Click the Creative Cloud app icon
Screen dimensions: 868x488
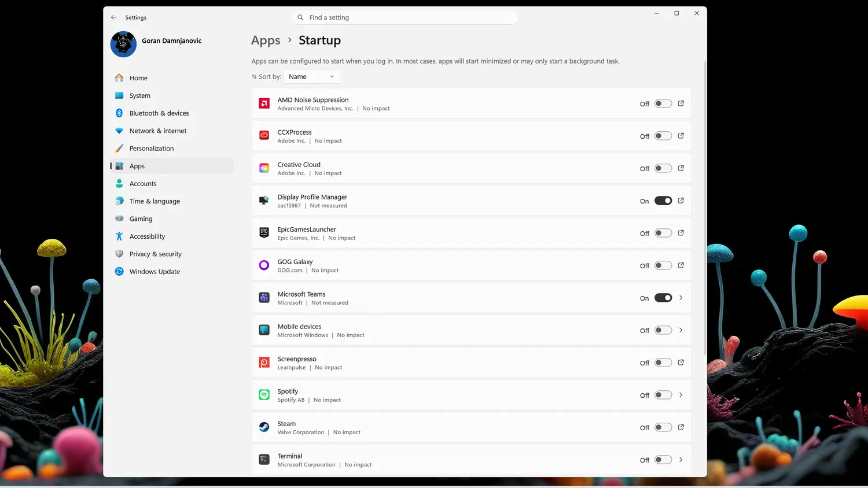pyautogui.click(x=264, y=168)
